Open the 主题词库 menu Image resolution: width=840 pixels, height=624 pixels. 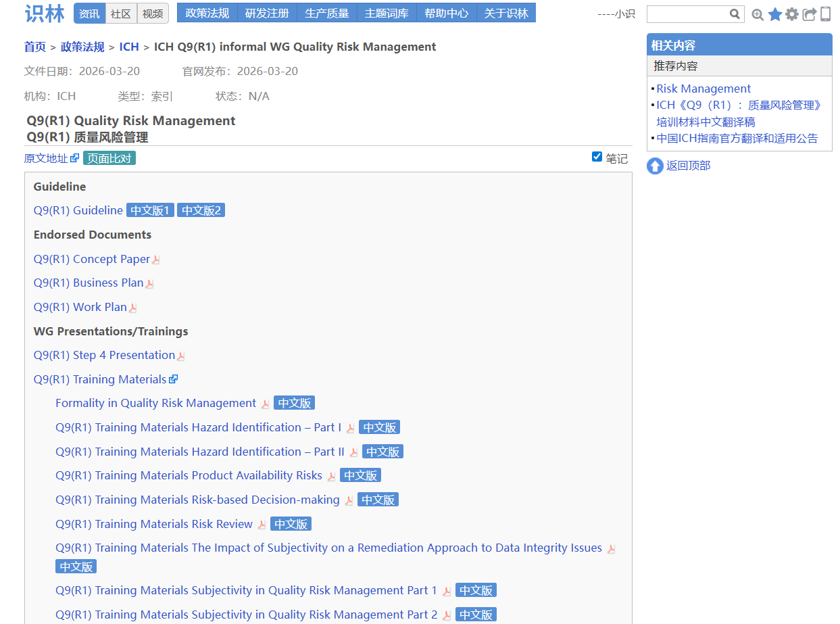(387, 14)
